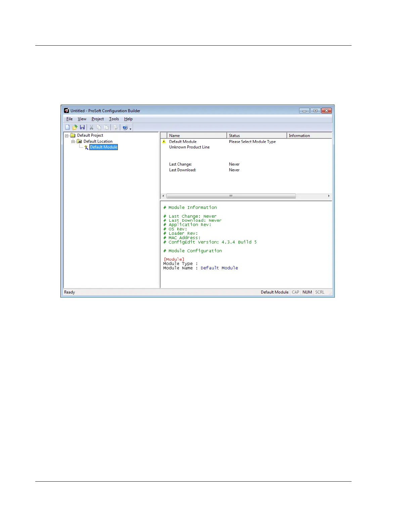The width and height of the screenshot is (411, 532).
Task: Click '# ConfigEdit Version: 4.3.4 Build 5' line
Action: [x=210, y=242]
